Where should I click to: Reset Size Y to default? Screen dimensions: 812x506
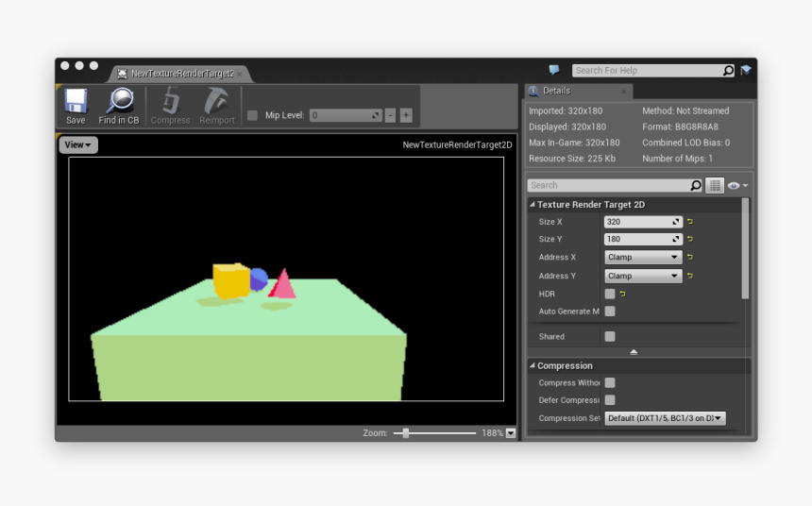(x=690, y=239)
